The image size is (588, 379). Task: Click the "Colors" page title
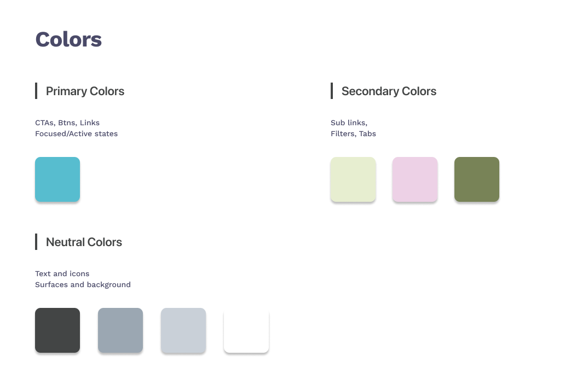68,40
